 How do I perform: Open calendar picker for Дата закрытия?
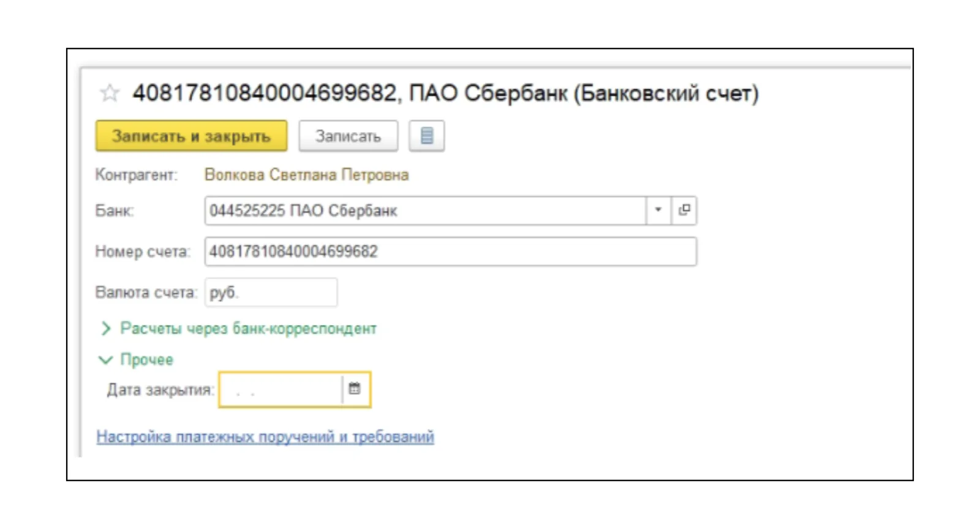click(355, 389)
